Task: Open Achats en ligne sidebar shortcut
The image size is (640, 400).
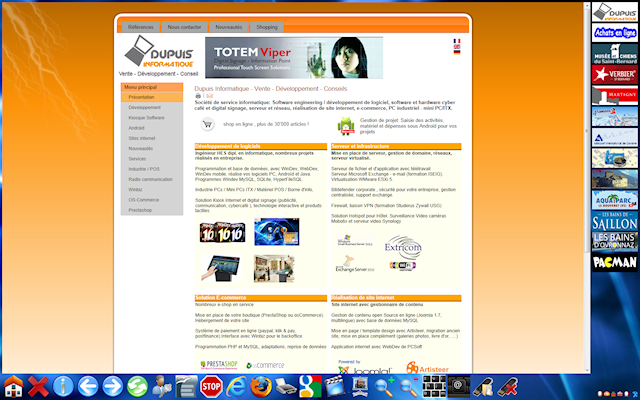Action: coord(615,33)
